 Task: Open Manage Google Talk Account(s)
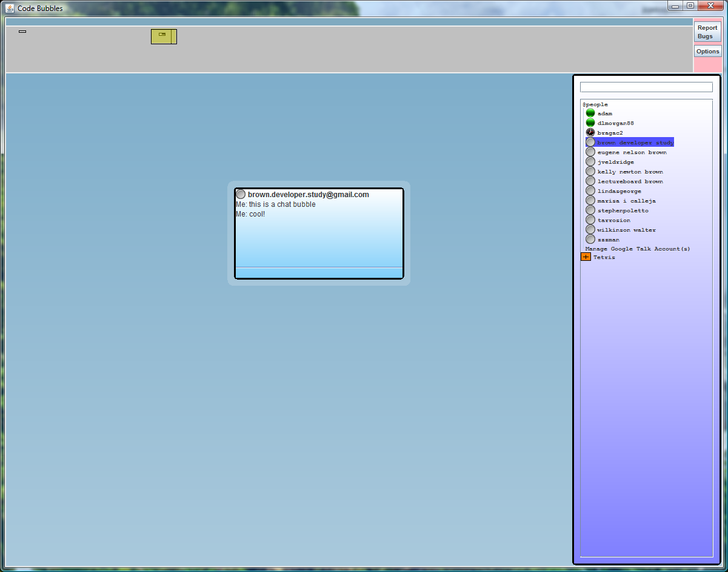pyautogui.click(x=638, y=249)
